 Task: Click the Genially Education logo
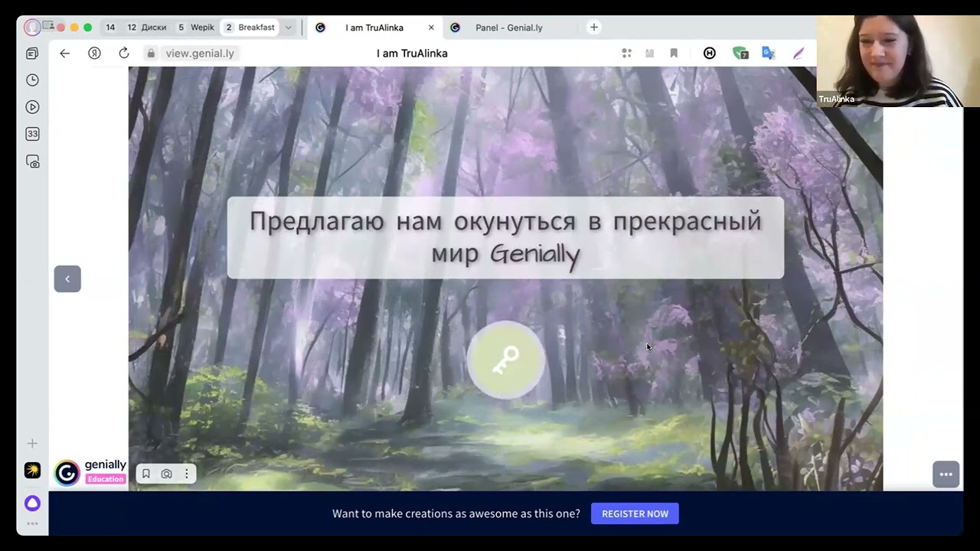click(x=90, y=472)
